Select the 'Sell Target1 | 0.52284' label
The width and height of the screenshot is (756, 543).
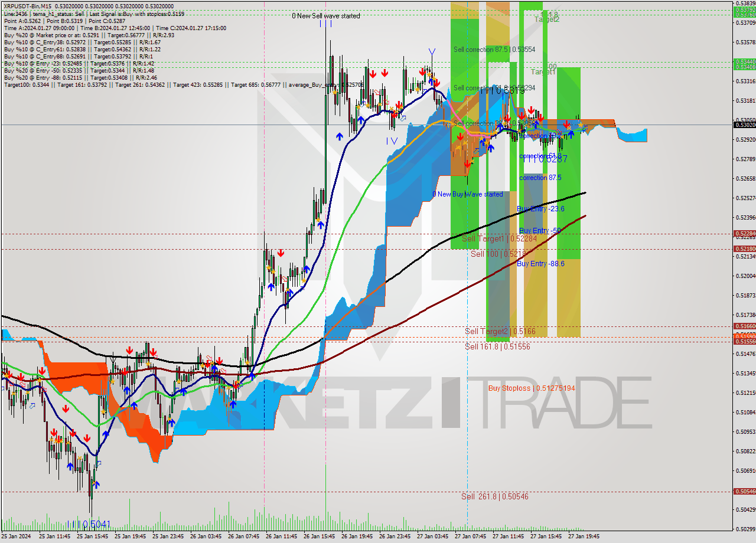tap(500, 238)
